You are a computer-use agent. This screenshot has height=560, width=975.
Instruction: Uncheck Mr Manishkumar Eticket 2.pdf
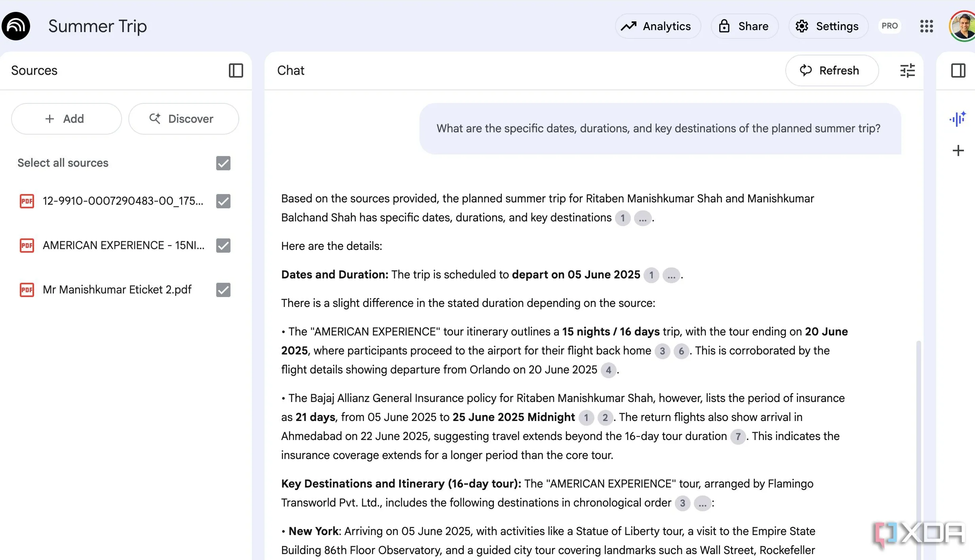click(223, 290)
